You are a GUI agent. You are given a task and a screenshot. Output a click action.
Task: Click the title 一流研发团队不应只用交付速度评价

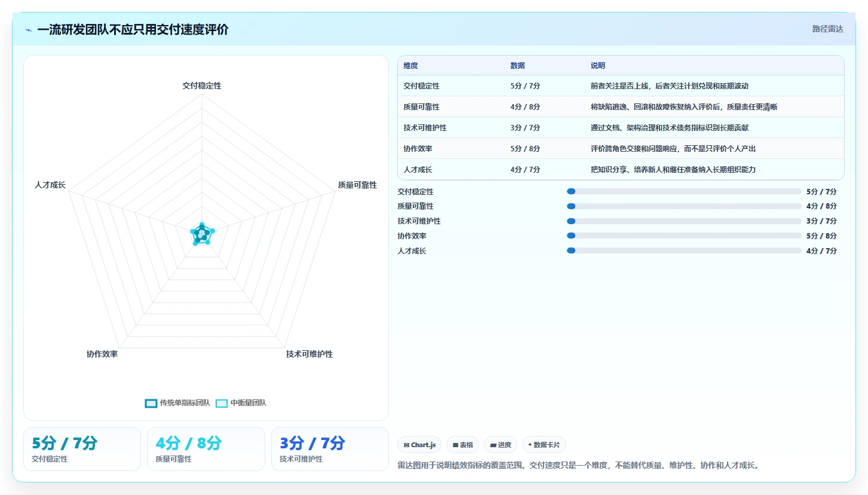tap(133, 30)
